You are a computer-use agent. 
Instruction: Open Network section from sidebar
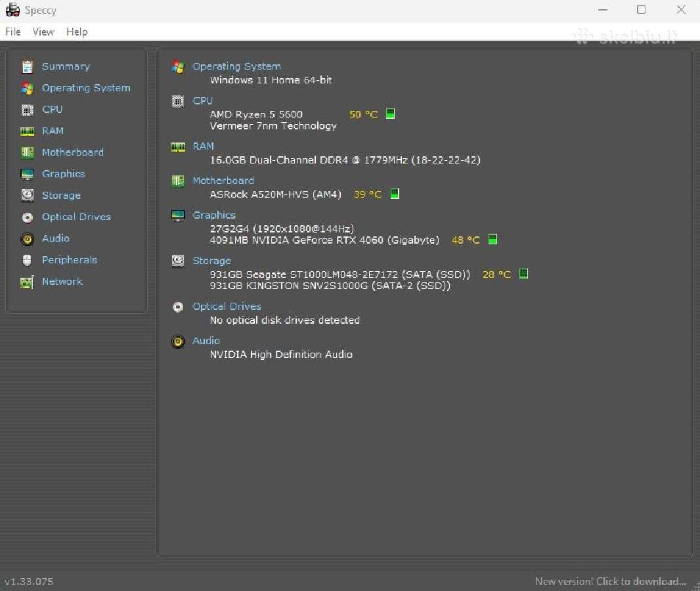click(62, 282)
